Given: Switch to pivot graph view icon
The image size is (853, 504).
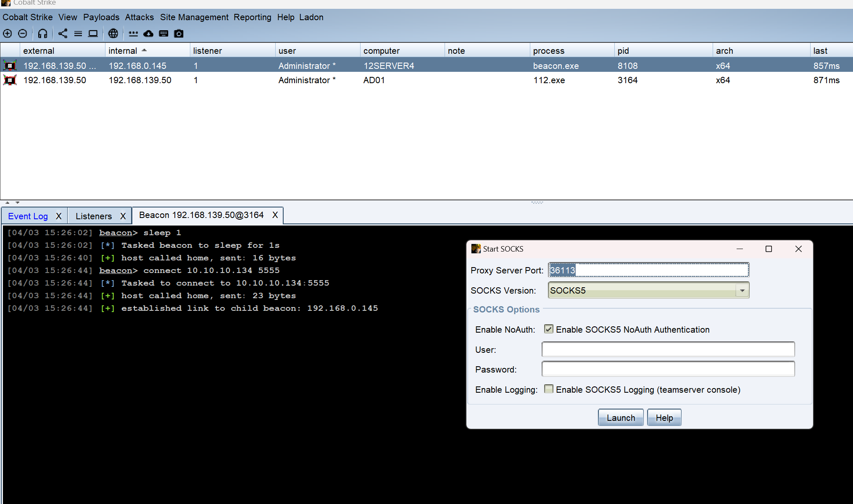Looking at the screenshot, I should click(63, 34).
